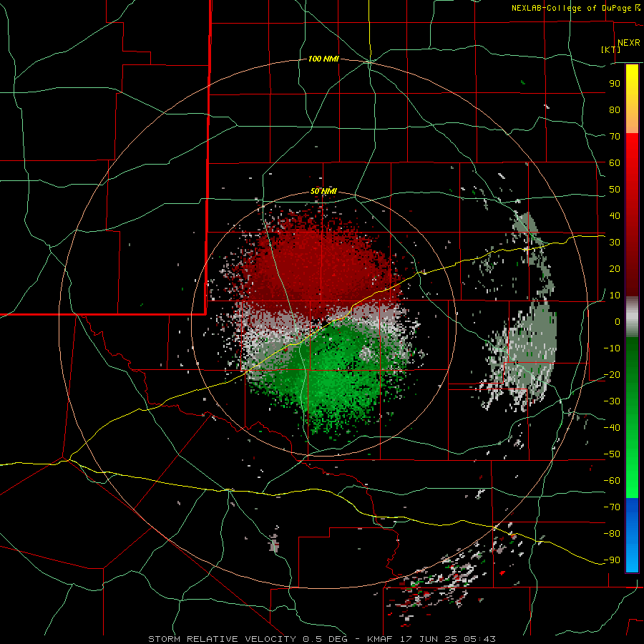The width and height of the screenshot is (644, 644).
Task: Click the KMAF radar site identifier
Action: [x=380, y=639]
